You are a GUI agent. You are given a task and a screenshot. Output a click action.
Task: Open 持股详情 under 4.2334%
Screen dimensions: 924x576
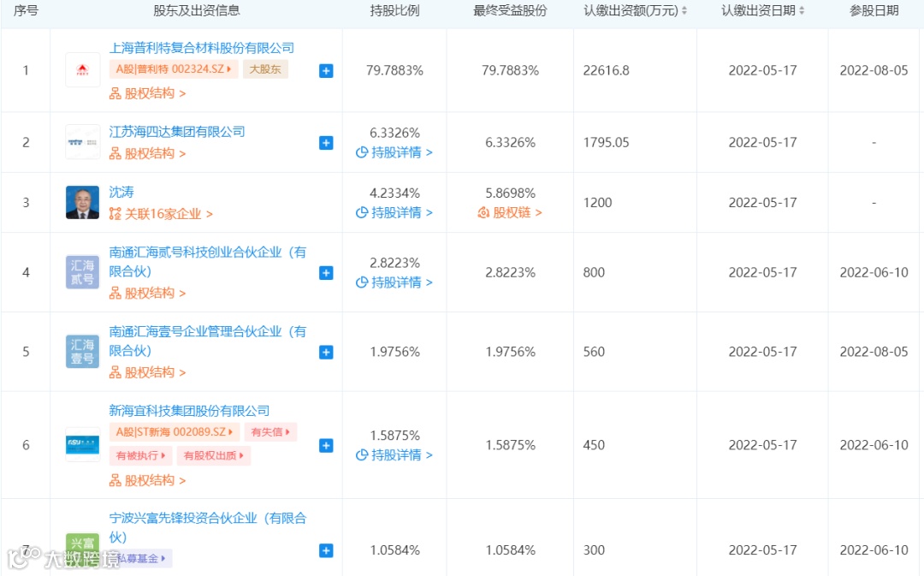point(394,213)
